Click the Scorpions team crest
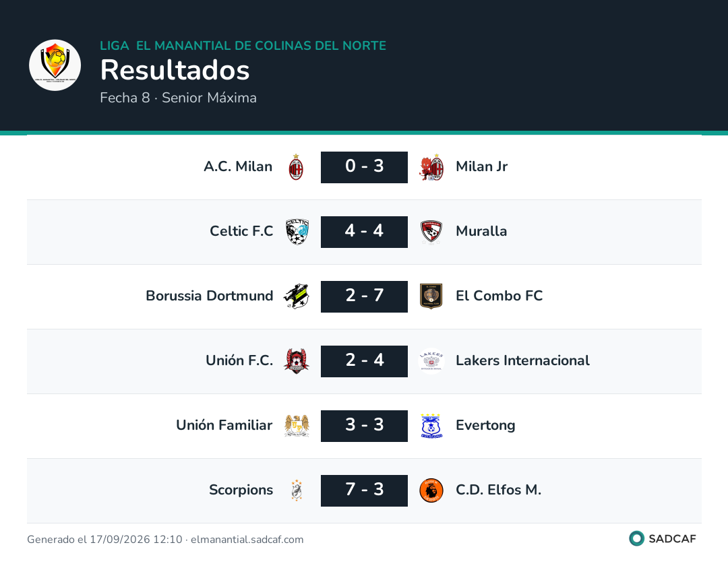Viewport: 728px width, 574px height. pos(297,490)
